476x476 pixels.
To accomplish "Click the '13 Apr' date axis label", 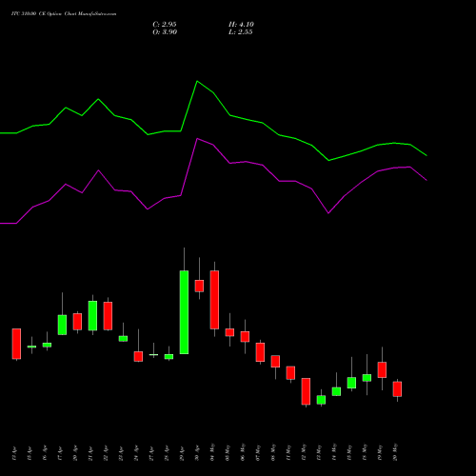I will [x=15, y=453].
